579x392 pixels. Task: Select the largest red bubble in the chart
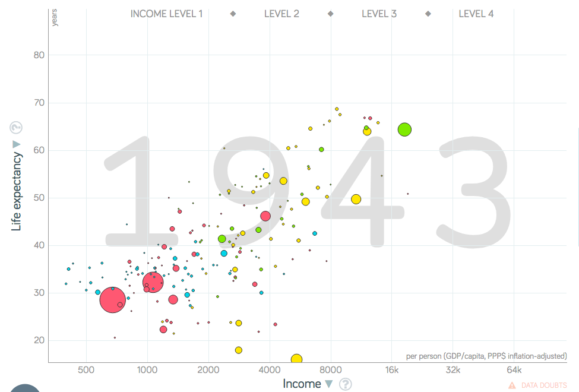pos(112,299)
